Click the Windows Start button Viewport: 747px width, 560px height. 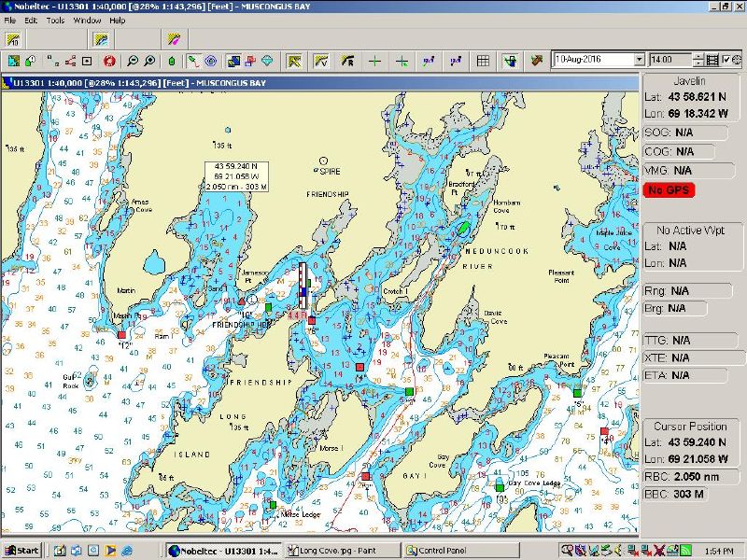coord(21,551)
